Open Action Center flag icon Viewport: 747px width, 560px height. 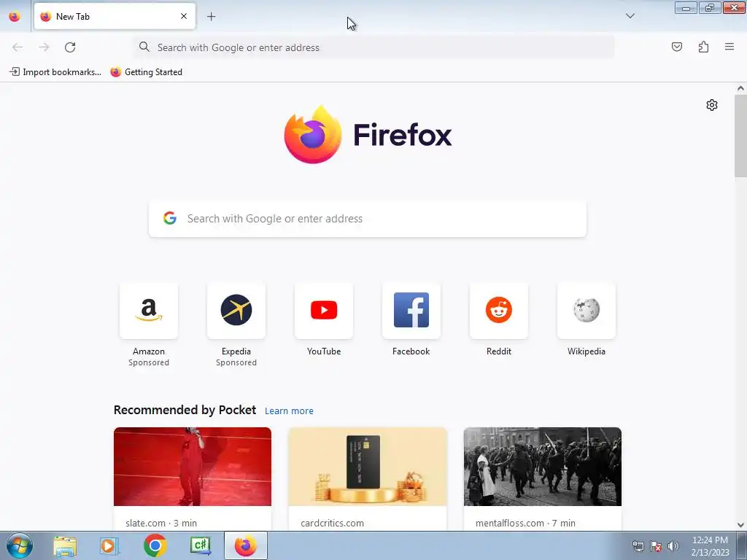pyautogui.click(x=656, y=546)
